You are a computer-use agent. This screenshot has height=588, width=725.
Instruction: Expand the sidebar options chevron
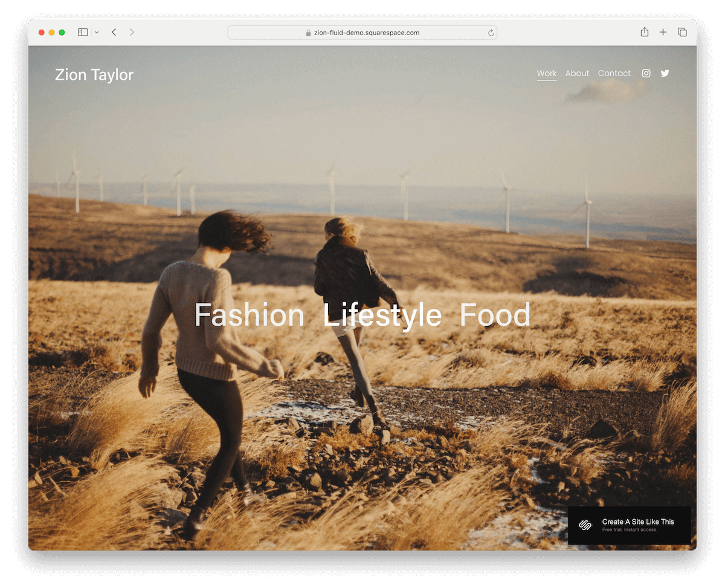coord(97,32)
